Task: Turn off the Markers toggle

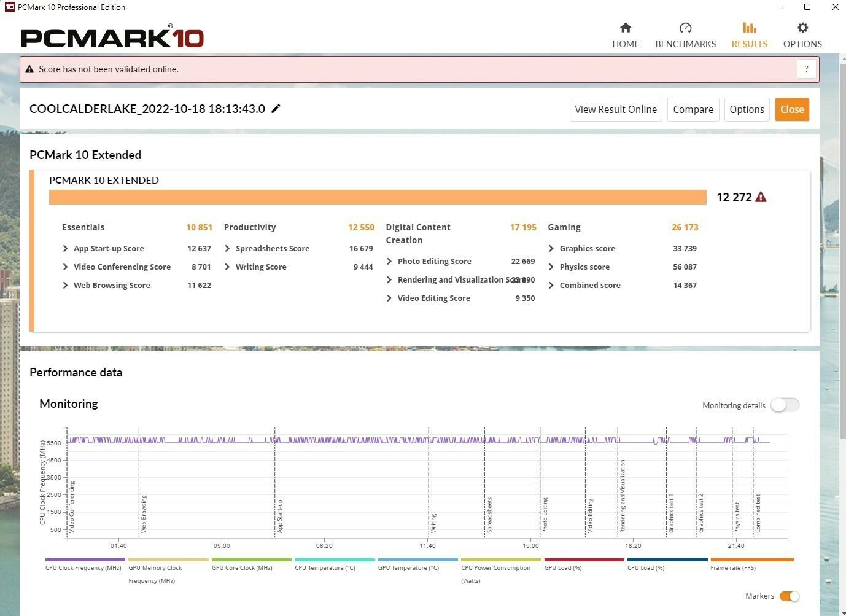Action: click(x=789, y=596)
